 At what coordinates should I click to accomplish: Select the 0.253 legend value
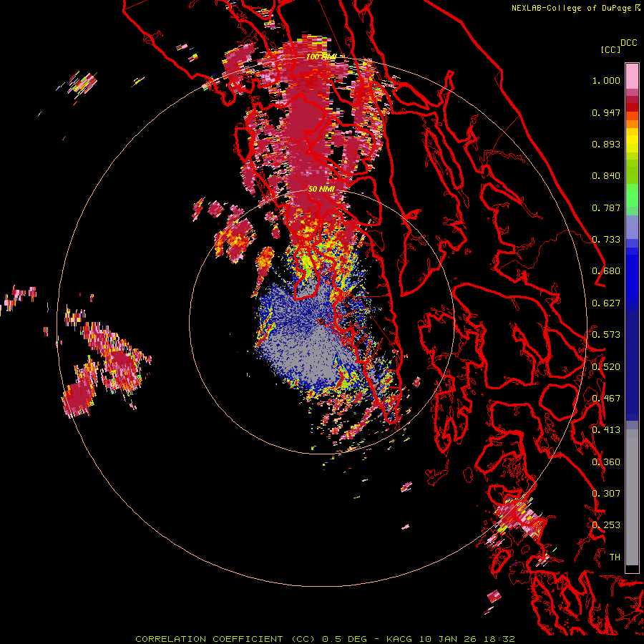(x=606, y=525)
